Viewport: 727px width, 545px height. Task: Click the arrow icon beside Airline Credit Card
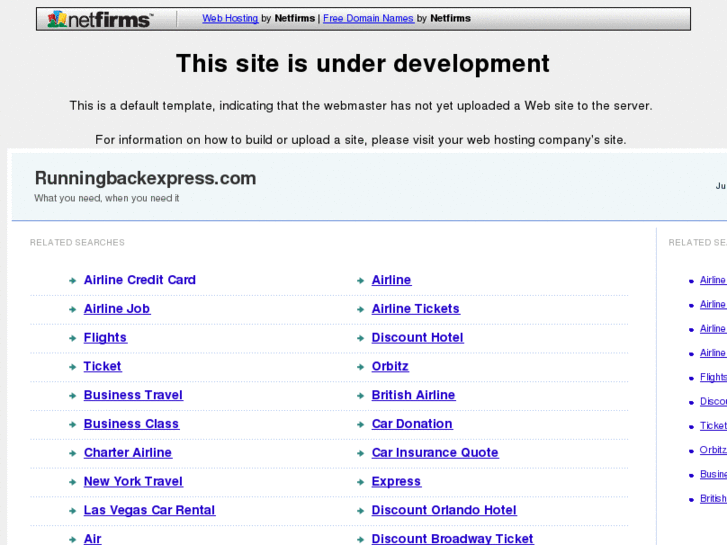[x=72, y=281]
